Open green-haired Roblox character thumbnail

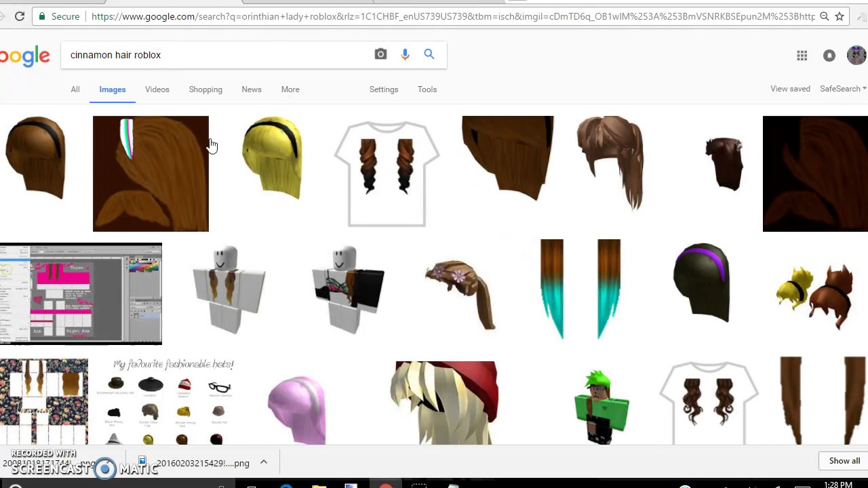pos(602,407)
